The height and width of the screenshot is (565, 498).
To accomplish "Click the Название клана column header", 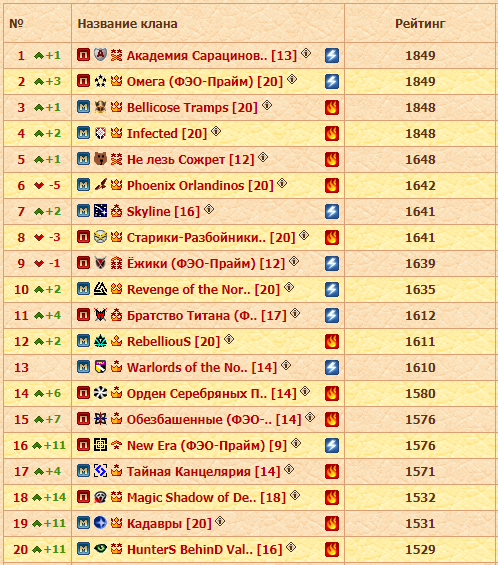I will (x=128, y=24).
